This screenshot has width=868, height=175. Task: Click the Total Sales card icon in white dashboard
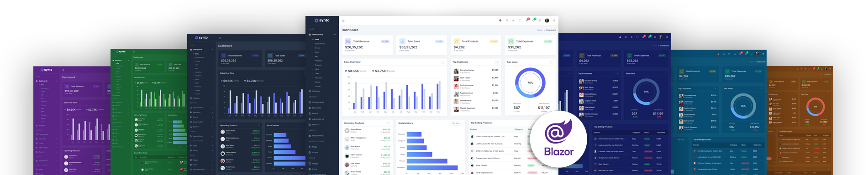click(402, 41)
